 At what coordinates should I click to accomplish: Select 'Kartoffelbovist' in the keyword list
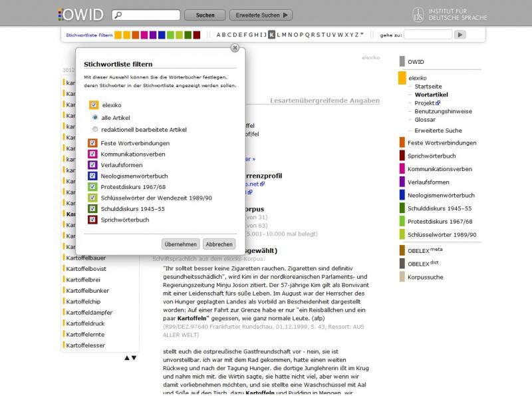tap(86, 269)
